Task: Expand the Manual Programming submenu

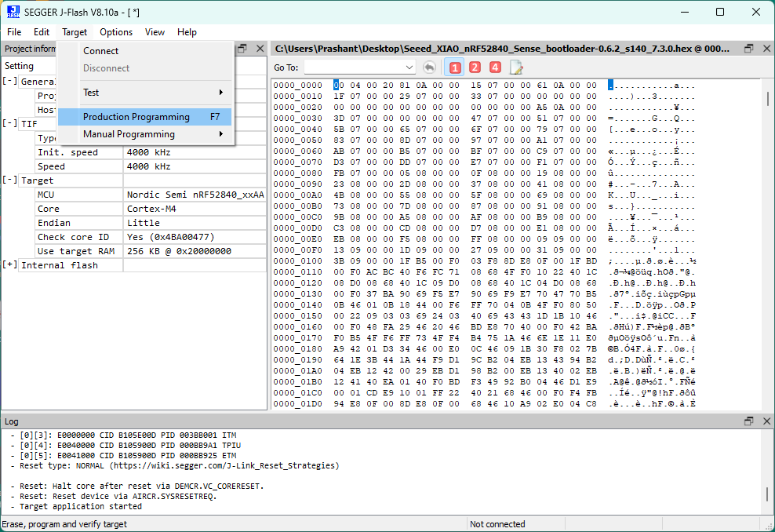Action: (145, 134)
